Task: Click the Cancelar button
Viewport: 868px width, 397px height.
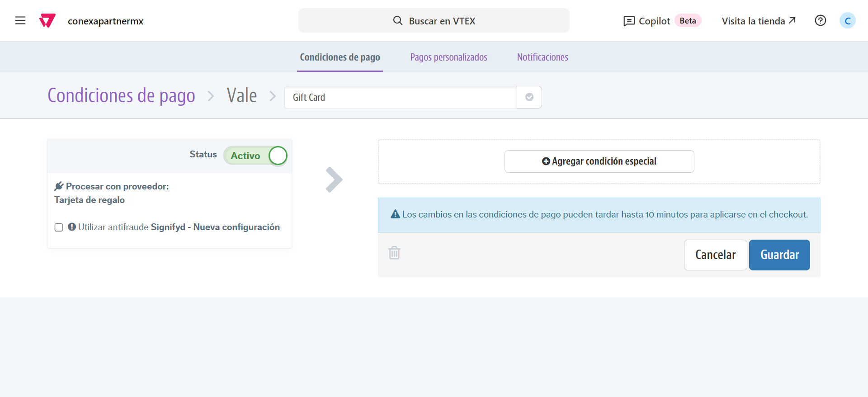Action: tap(715, 255)
